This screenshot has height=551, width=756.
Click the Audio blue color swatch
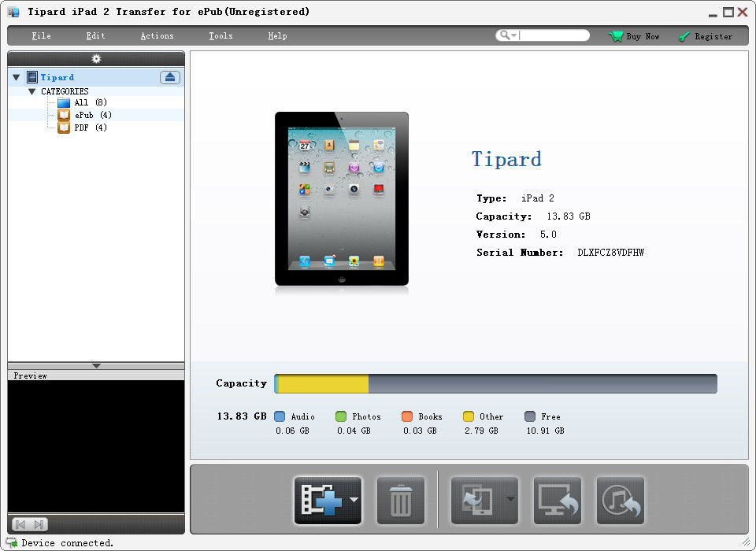click(279, 416)
